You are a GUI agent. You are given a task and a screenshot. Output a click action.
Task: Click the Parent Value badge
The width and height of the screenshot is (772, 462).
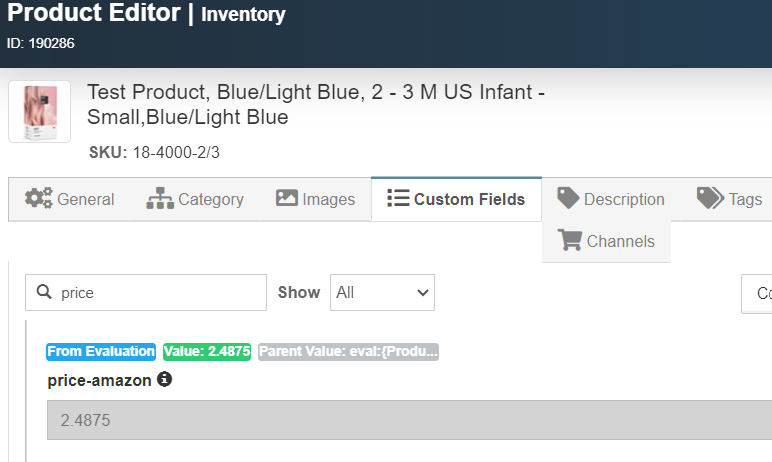(x=349, y=351)
